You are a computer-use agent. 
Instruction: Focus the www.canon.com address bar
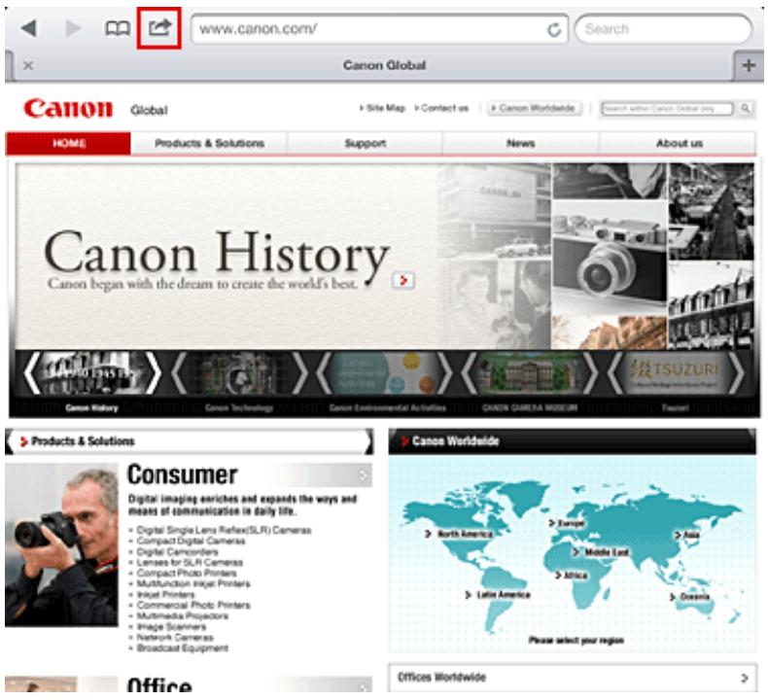click(x=379, y=29)
